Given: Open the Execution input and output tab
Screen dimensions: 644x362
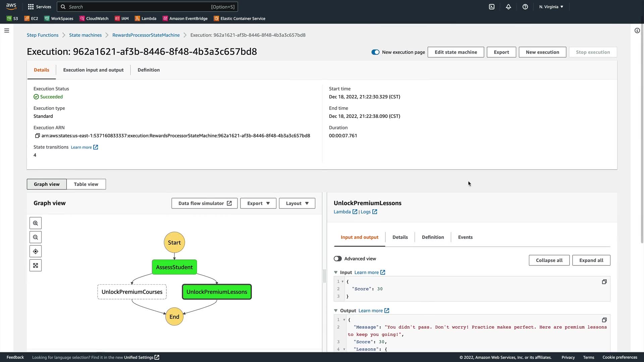Looking at the screenshot, I should click(x=93, y=70).
